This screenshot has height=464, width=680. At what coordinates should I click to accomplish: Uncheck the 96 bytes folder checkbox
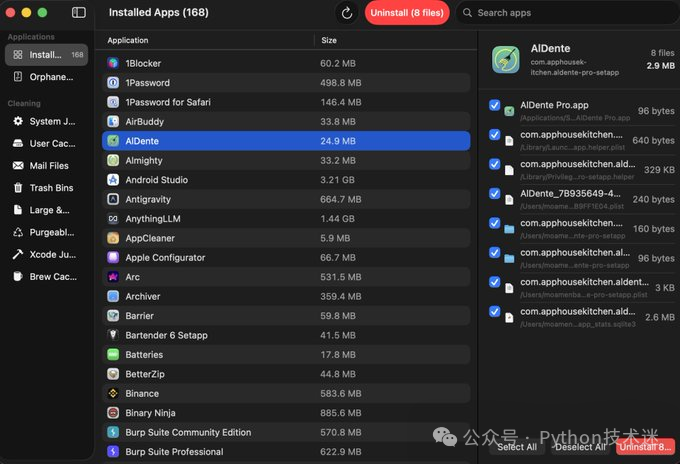[x=494, y=252]
